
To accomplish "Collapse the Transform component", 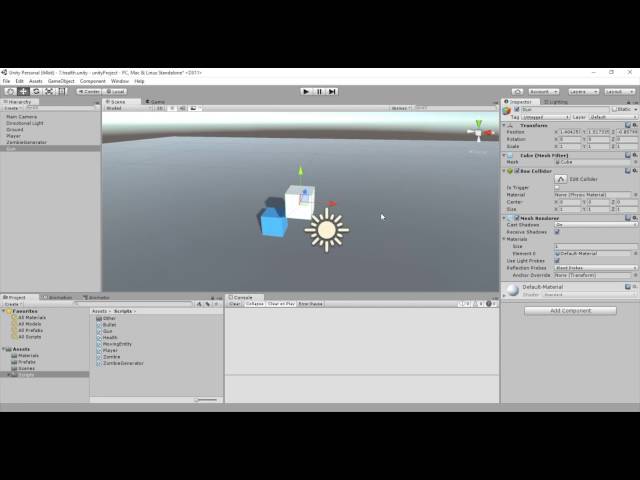I will 504,125.
